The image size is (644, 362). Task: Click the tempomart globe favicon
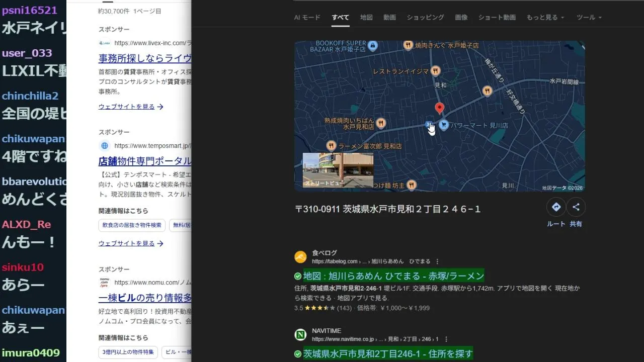coord(105,146)
